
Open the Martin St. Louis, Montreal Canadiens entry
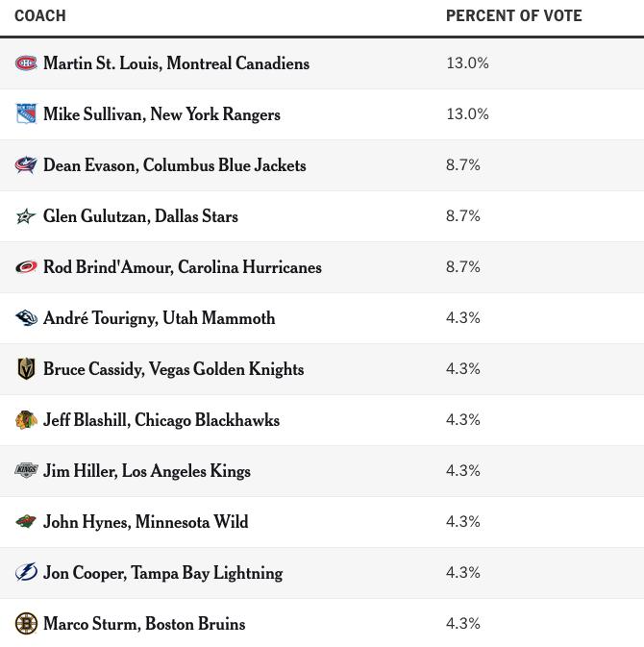(176, 63)
